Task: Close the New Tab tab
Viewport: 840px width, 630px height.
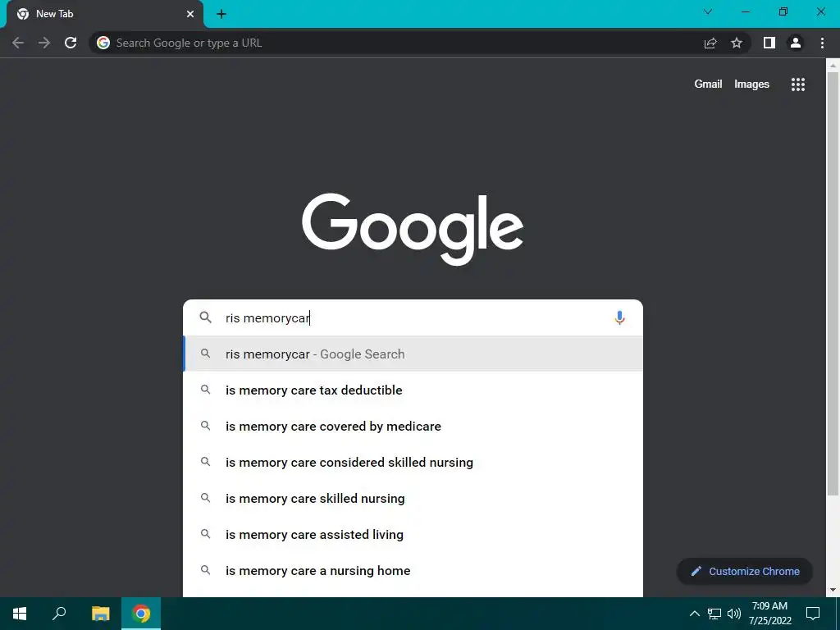Action: click(x=190, y=14)
